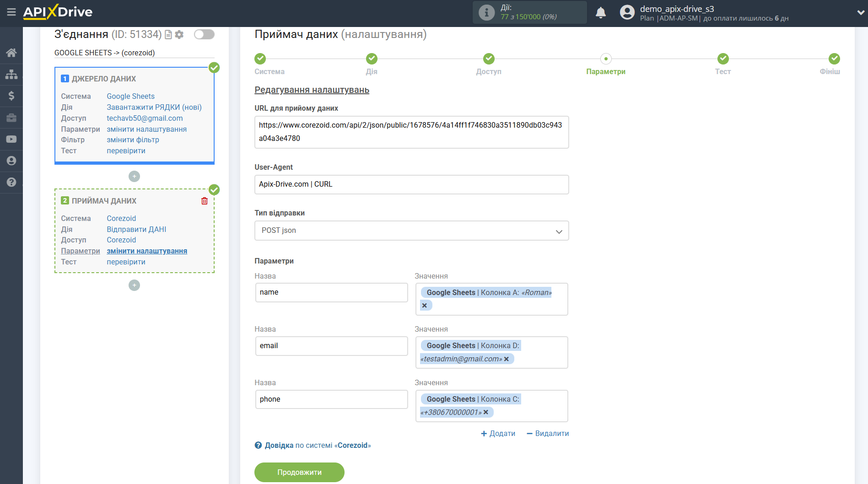868x484 pixels.
Task: Click the Продовжити button
Action: click(299, 472)
